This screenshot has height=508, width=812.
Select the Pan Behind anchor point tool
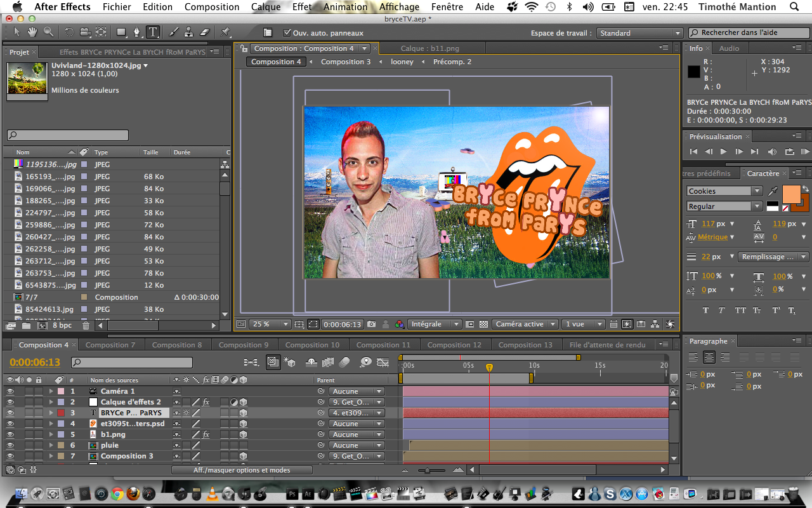pos(100,32)
